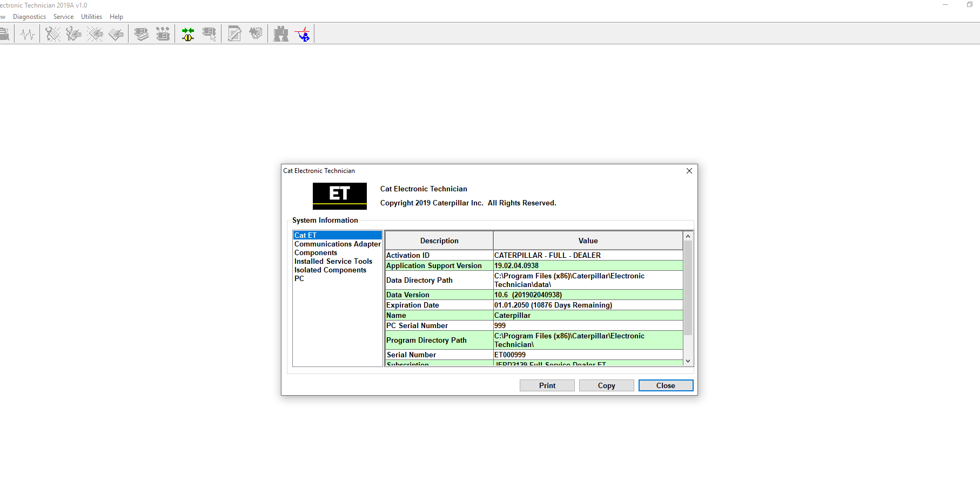Click the scroll down arrow in table
980x500 pixels.
688,361
